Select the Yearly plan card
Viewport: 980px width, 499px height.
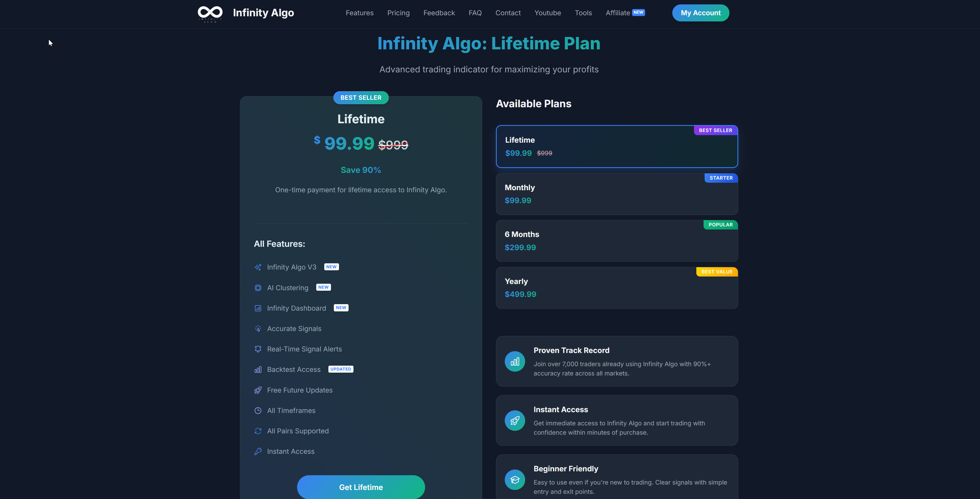click(x=616, y=288)
